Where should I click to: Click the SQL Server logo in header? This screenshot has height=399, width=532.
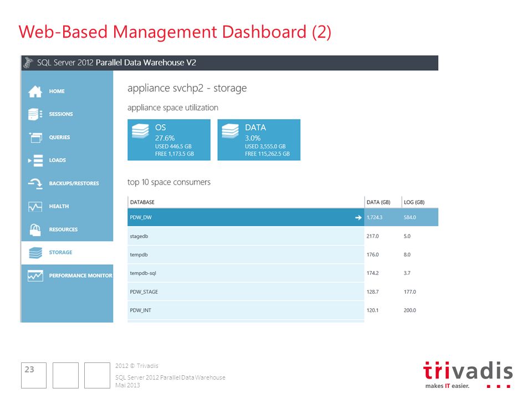[x=28, y=63]
